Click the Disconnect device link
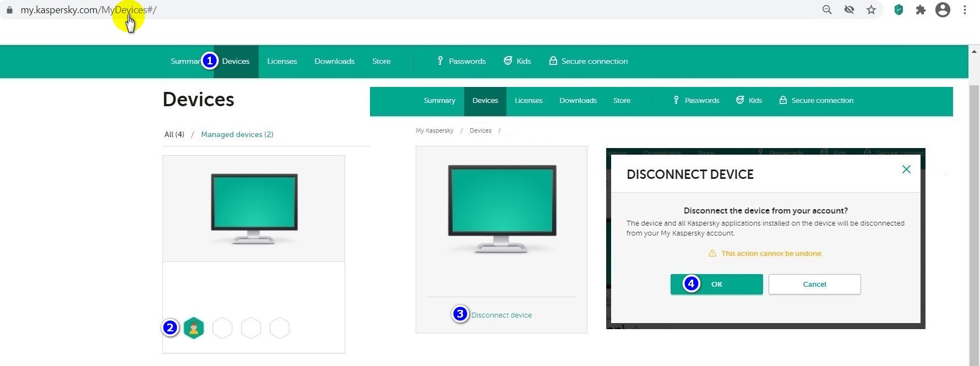 (x=502, y=315)
